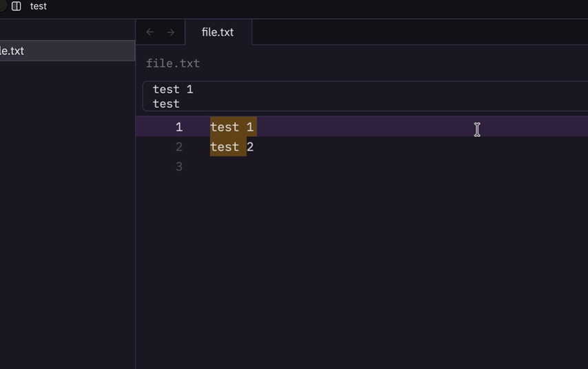Click line number 1 in the gutter
This screenshot has height=369, width=588.
tap(179, 127)
